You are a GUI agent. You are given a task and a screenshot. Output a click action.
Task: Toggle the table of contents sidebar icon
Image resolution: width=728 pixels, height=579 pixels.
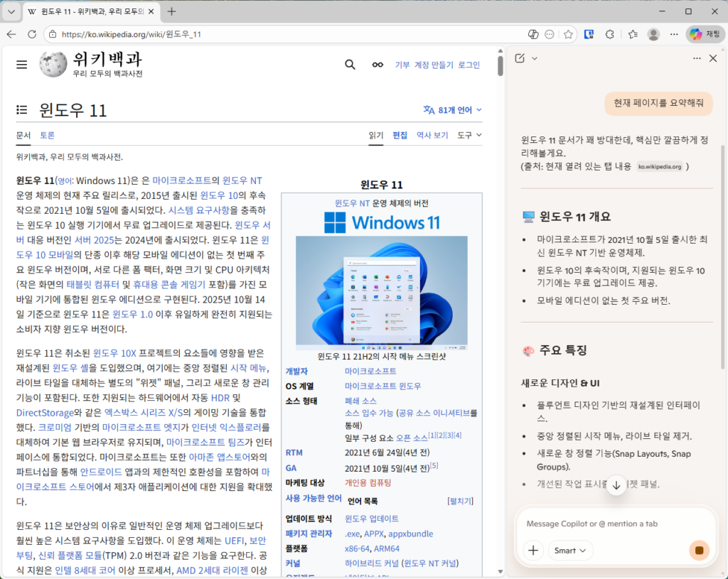tap(22, 110)
